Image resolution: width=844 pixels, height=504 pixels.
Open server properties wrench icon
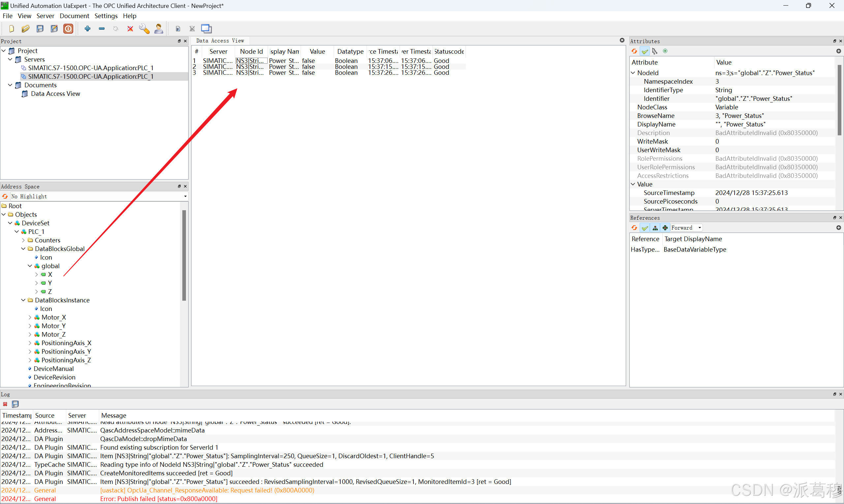tap(144, 29)
